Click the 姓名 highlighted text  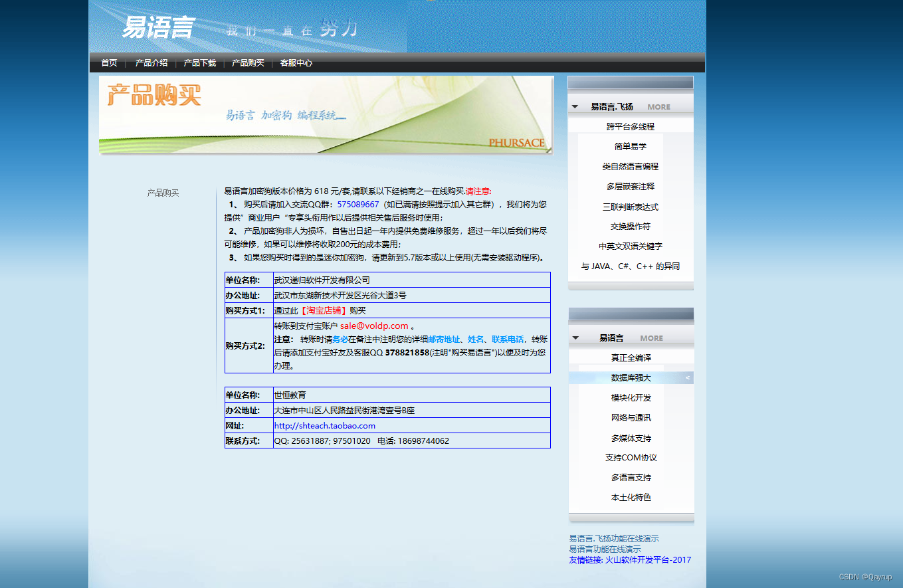click(x=476, y=339)
